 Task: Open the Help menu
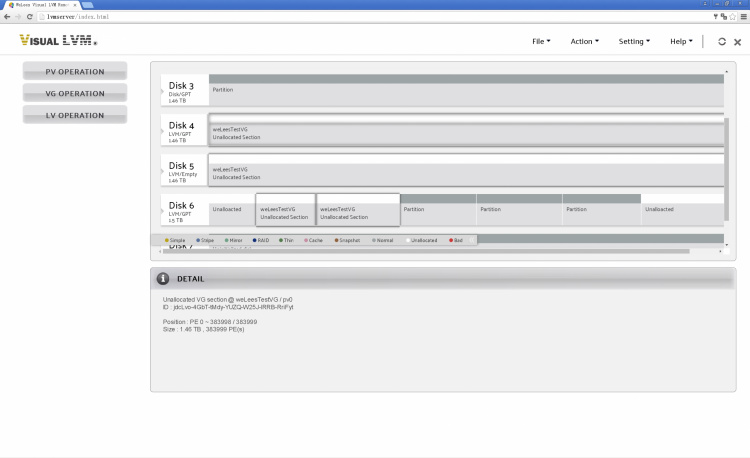681,41
